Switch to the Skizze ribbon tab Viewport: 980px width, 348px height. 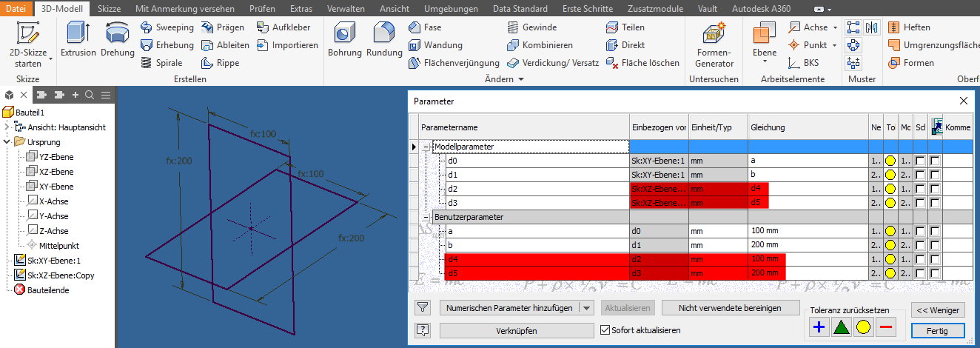tap(109, 8)
